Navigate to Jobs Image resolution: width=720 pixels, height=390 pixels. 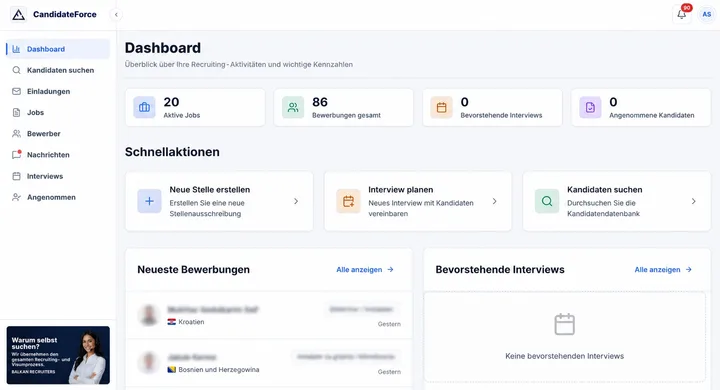58,113
